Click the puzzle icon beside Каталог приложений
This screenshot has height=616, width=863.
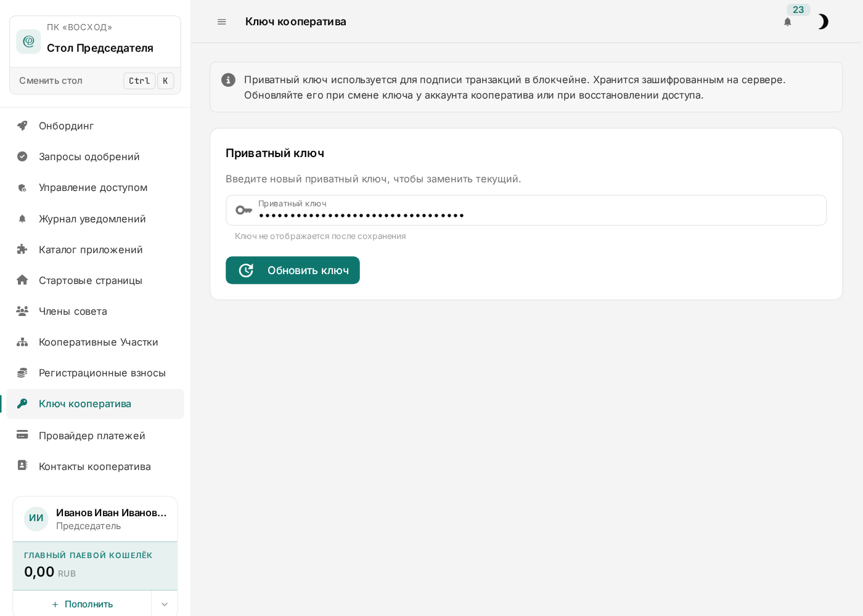click(22, 249)
